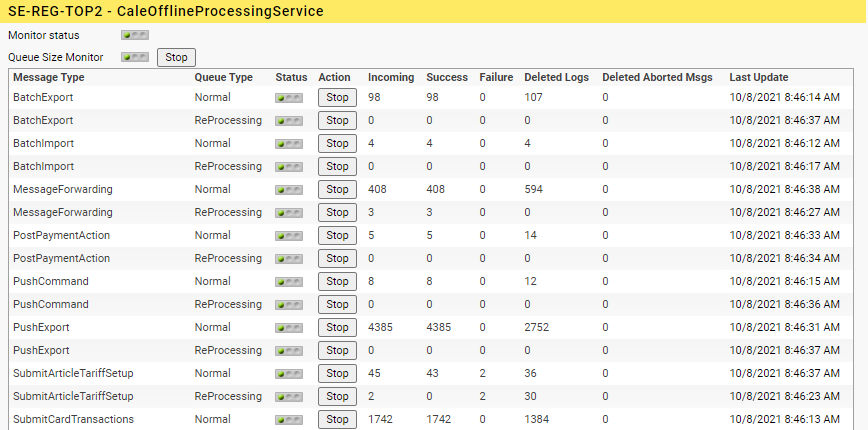Click the Queue Size Monitor label
The width and height of the screenshot is (868, 430).
pyautogui.click(x=55, y=57)
